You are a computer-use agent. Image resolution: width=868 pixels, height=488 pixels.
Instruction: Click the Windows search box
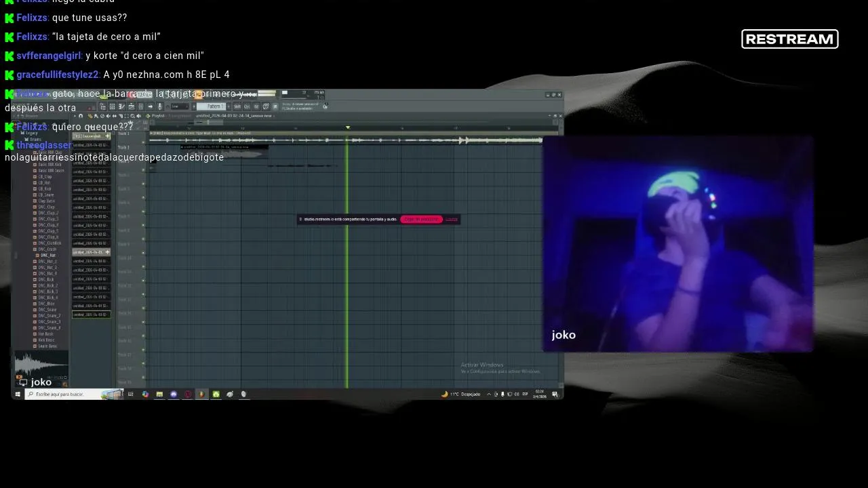point(73,394)
